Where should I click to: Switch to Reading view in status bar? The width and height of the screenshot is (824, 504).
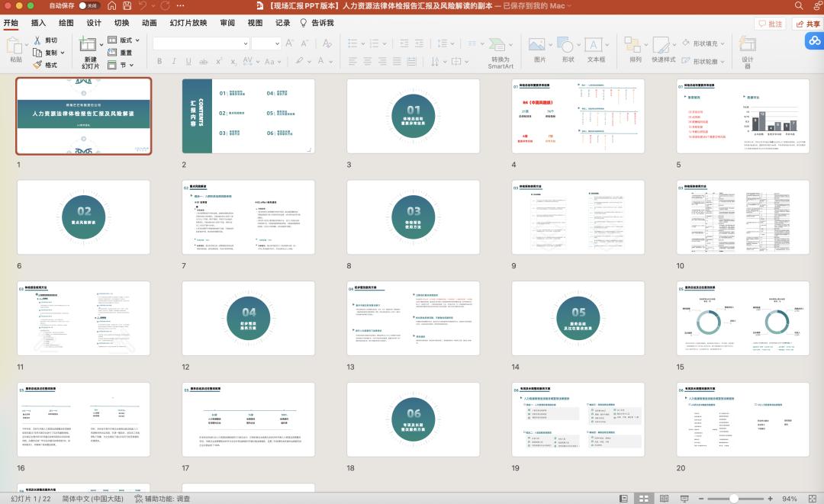tap(665, 499)
